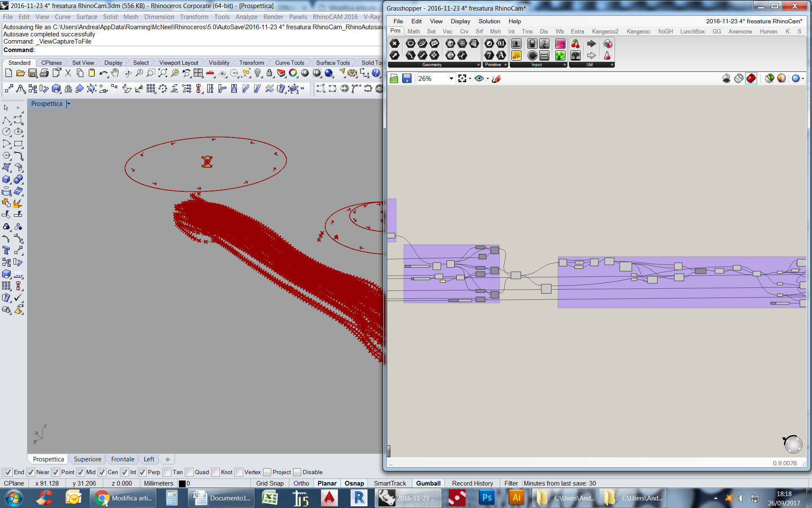
Task: Switch to wireframe preview in Grasshopper
Action: click(x=739, y=78)
